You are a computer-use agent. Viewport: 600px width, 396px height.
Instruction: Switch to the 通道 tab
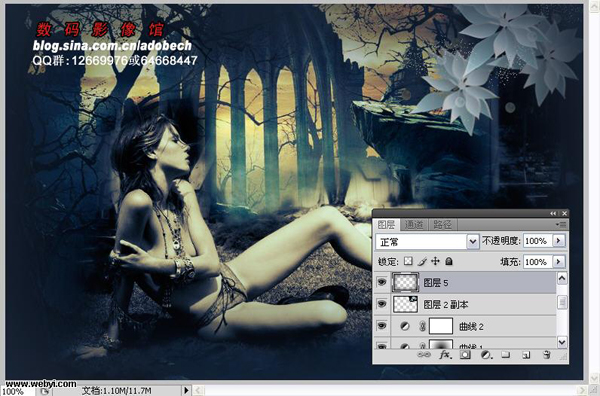(x=414, y=225)
